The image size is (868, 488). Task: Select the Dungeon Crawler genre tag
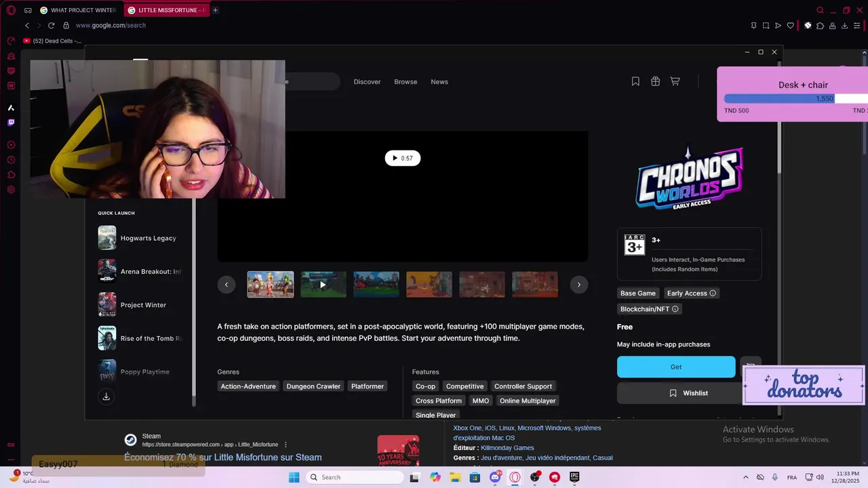(x=313, y=386)
